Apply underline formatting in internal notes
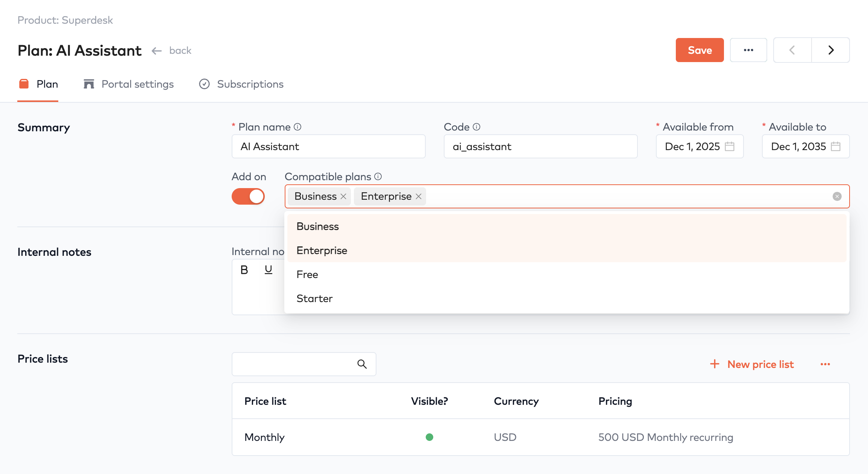 coord(268,270)
